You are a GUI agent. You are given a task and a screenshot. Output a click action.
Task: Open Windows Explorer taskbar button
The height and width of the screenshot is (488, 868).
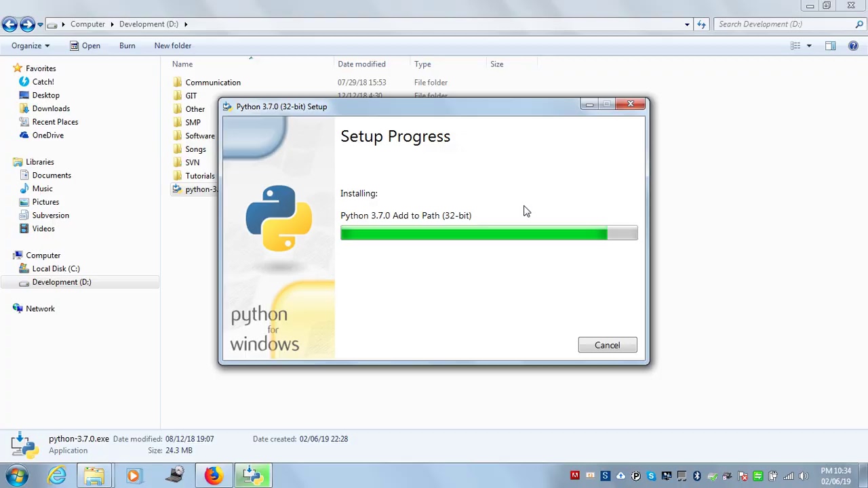94,476
